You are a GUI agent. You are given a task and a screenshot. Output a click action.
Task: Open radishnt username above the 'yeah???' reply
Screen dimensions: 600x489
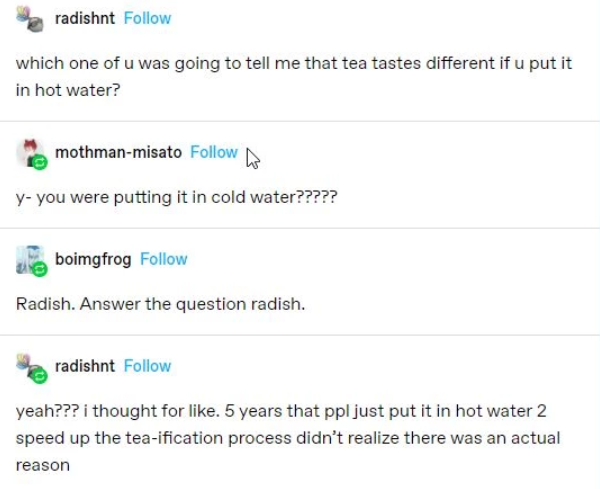coord(85,366)
